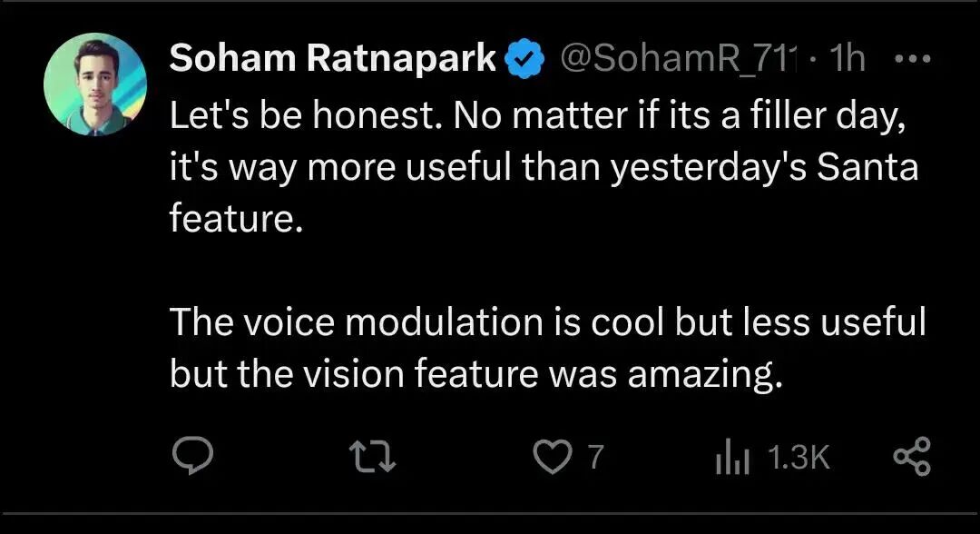Like the tweet with the heart icon

tap(550, 457)
